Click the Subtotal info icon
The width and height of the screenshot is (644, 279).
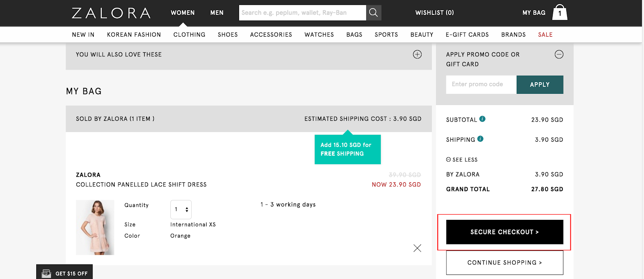(x=482, y=119)
